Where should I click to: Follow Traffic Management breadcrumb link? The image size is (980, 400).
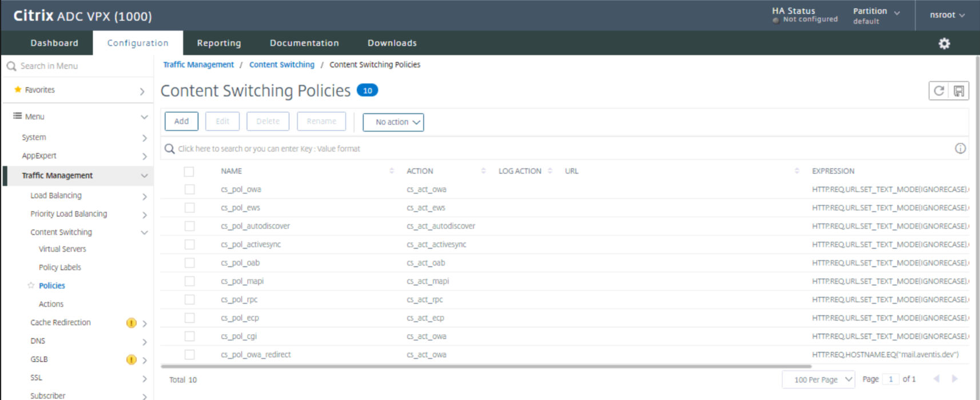pyautogui.click(x=198, y=65)
